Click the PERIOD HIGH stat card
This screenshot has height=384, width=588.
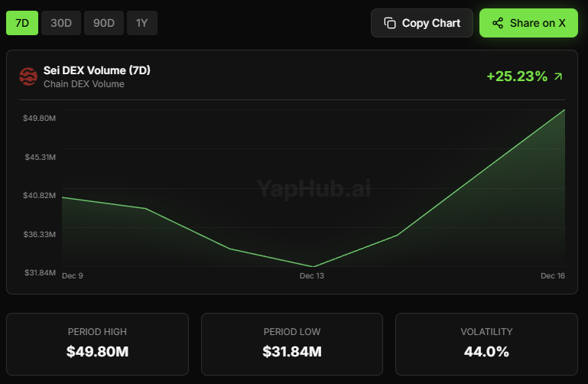pyautogui.click(x=98, y=344)
